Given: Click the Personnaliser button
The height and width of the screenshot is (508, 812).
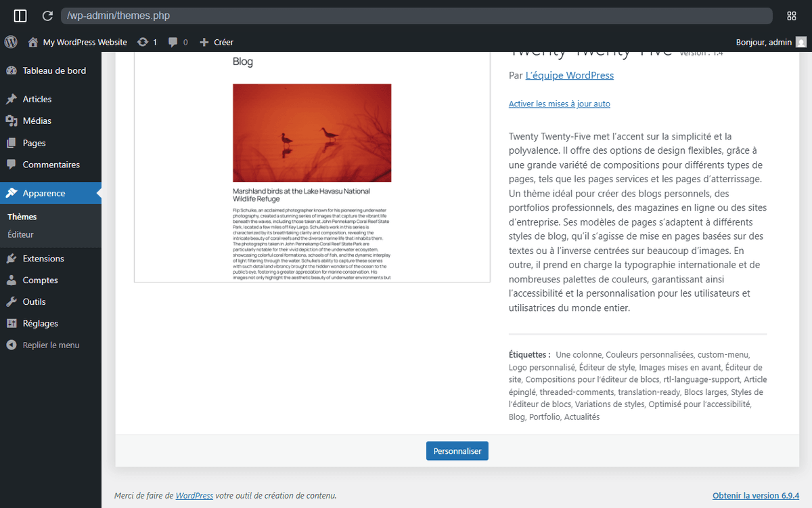Looking at the screenshot, I should coord(457,451).
